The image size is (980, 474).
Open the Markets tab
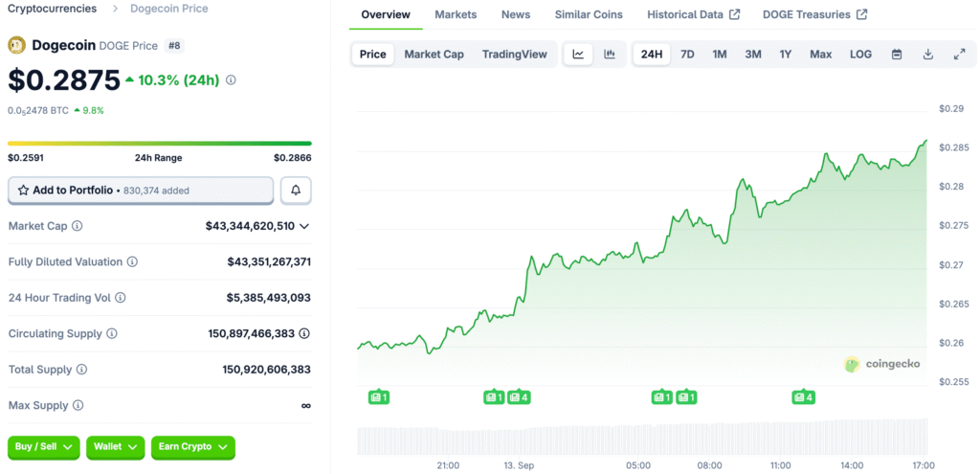456,14
